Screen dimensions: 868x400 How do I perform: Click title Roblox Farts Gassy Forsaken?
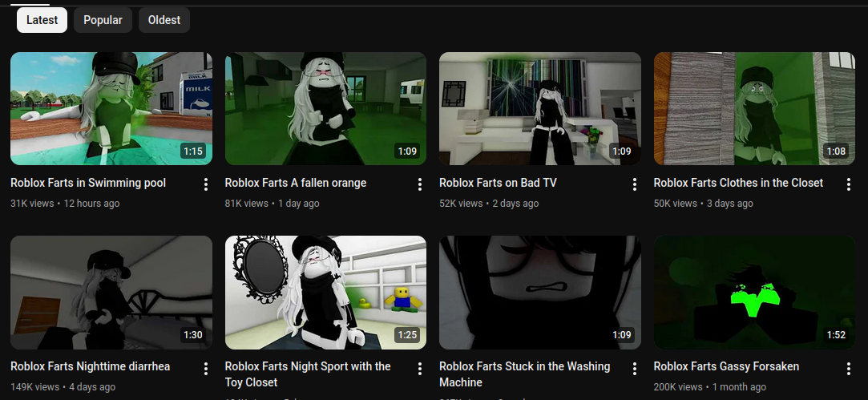[726, 366]
